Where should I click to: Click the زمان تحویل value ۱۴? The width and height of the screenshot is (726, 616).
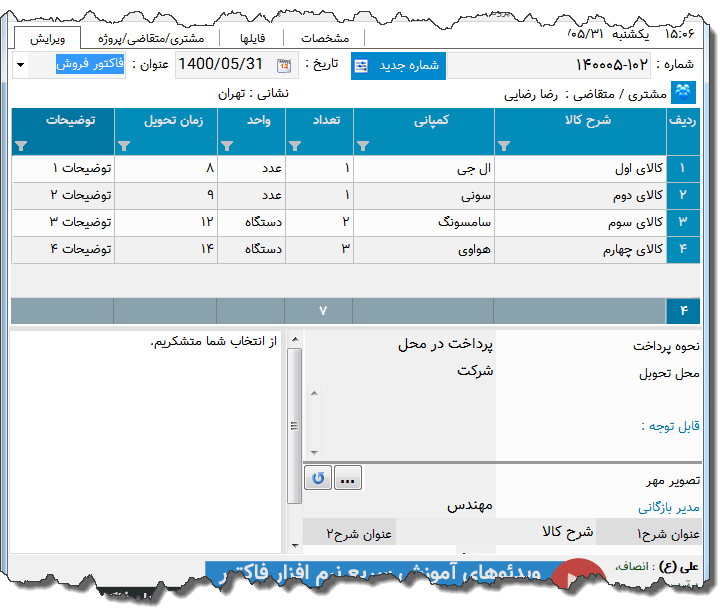coord(166,250)
